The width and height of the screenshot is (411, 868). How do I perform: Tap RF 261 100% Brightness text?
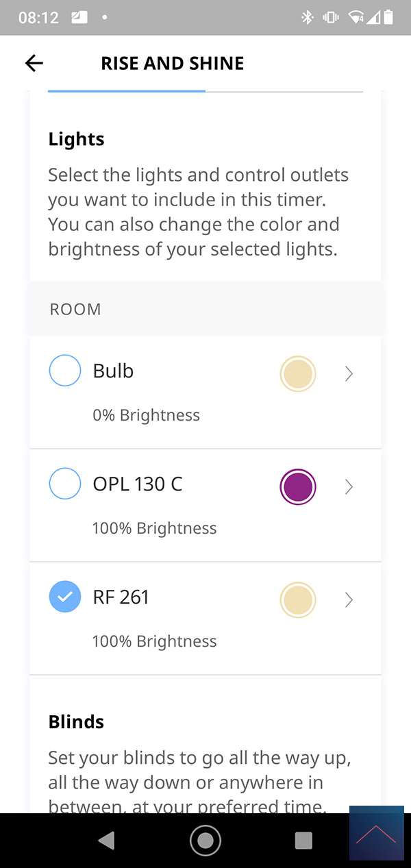point(154,641)
